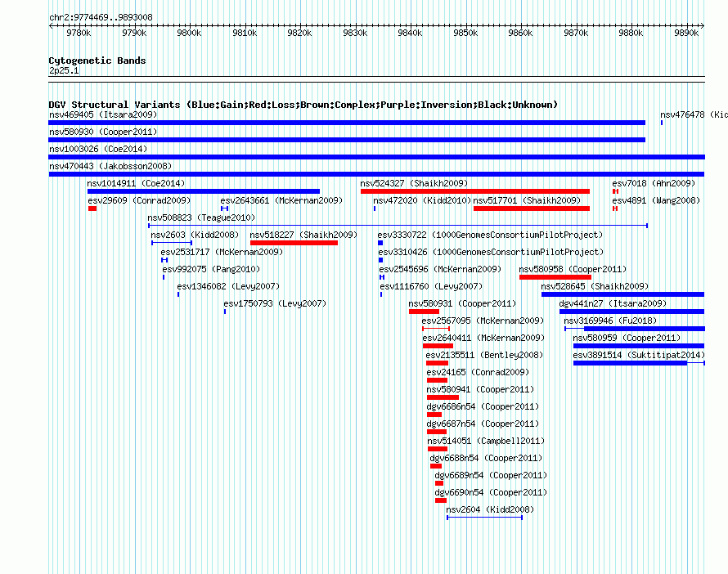This screenshot has width=728, height=574.
Task: Select the esv29609 (Conrad2009) label
Action: (x=139, y=200)
